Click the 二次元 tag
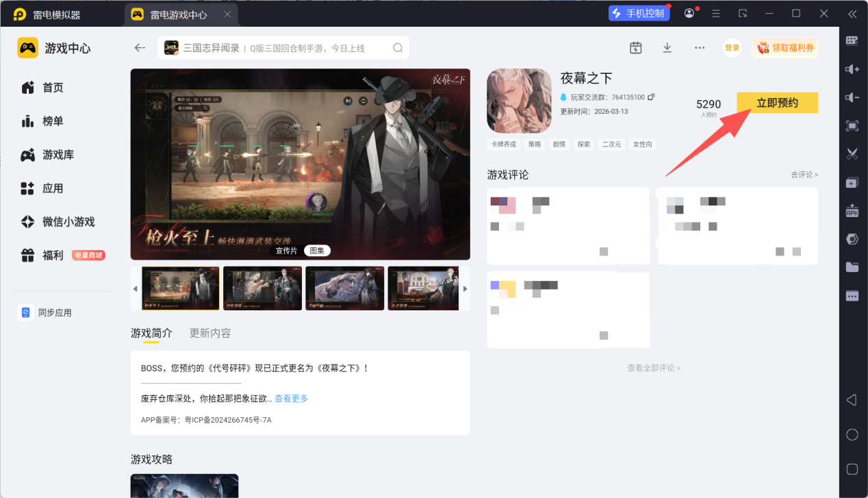868x498 pixels. pos(611,145)
